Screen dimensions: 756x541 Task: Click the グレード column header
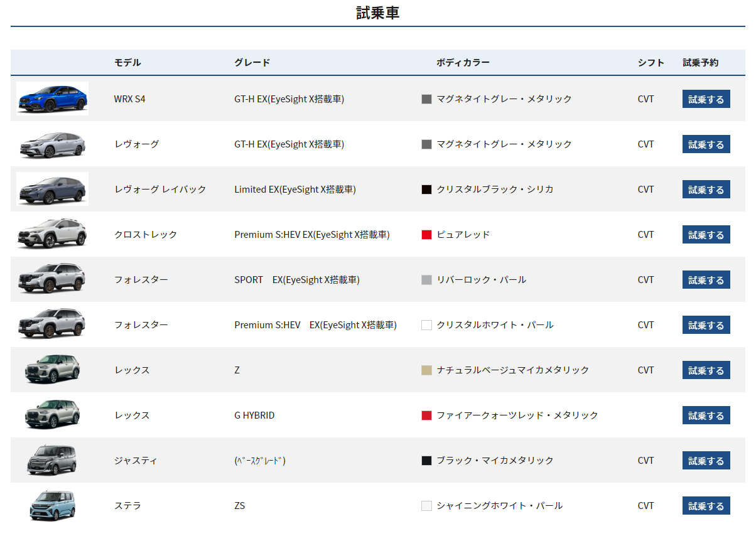(x=252, y=63)
